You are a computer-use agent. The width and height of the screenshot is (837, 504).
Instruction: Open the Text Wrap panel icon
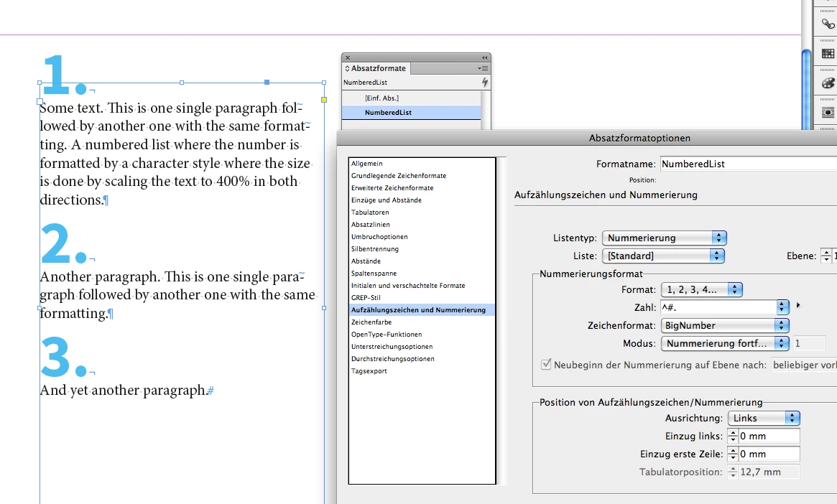(828, 113)
